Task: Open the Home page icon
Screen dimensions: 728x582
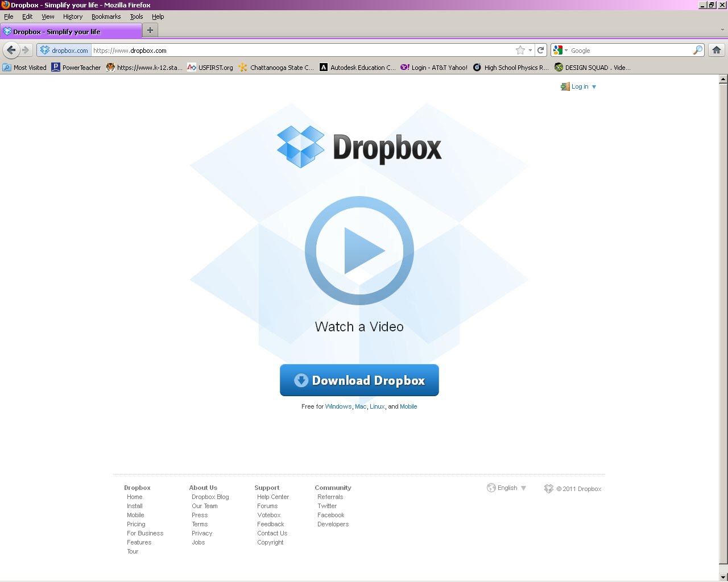Action: pyautogui.click(x=717, y=50)
